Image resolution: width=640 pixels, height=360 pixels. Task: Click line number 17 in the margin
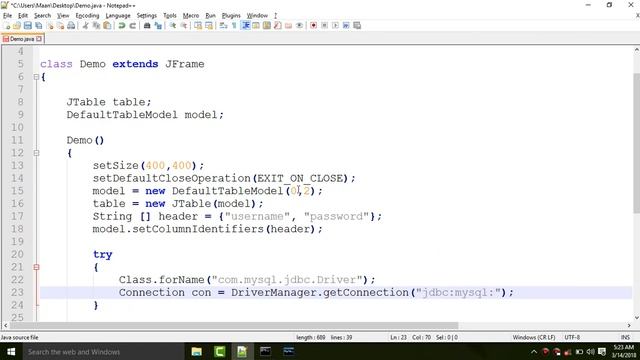click(17, 216)
